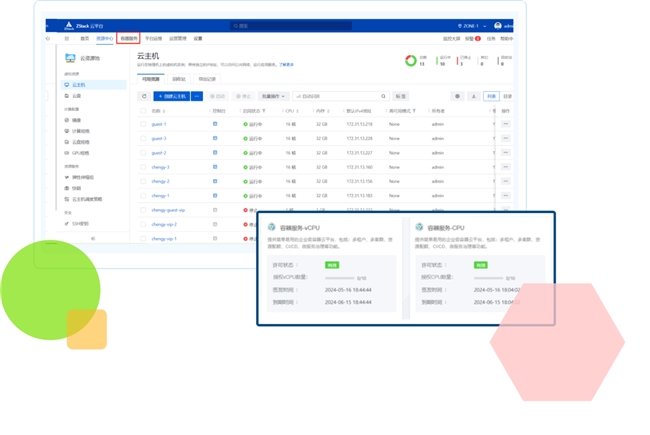The width and height of the screenshot is (650, 435).
Task: Click the column settings gear icon
Action: click(x=457, y=97)
